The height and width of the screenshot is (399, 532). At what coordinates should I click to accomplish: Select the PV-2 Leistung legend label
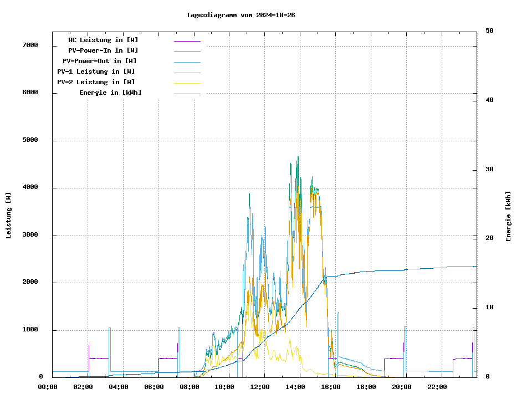96,82
